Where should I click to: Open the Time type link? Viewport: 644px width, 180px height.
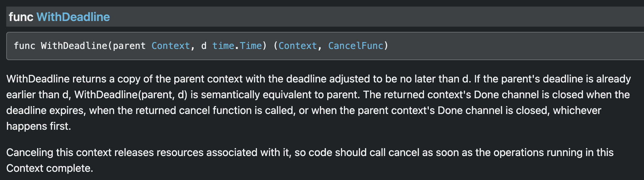coord(251,46)
